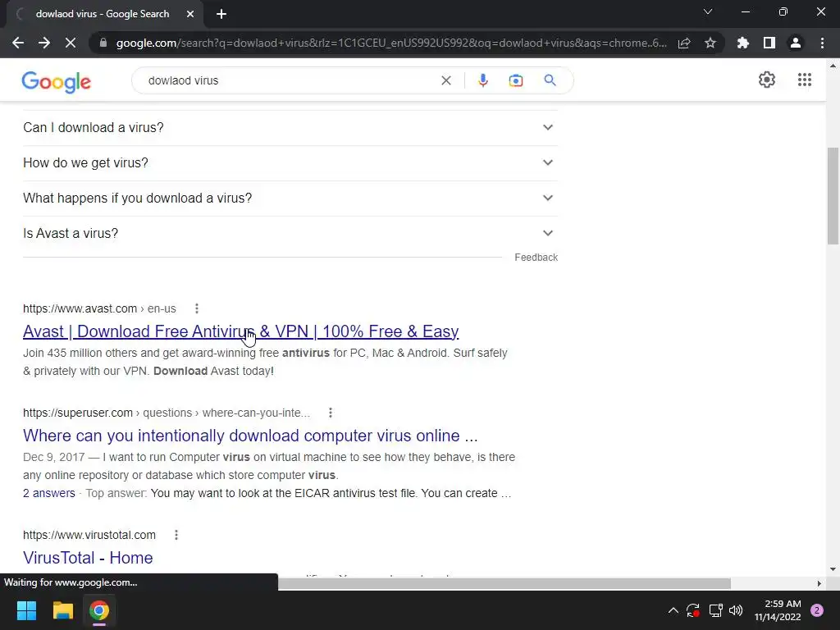Open the VirusTotal - Home result
The width and height of the screenshot is (840, 630).
(x=88, y=558)
